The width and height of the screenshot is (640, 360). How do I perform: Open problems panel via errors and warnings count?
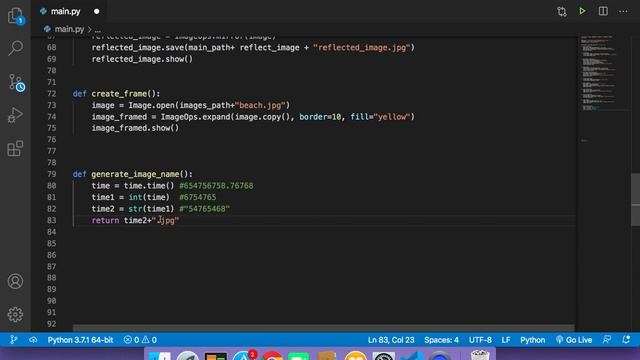[140, 340]
